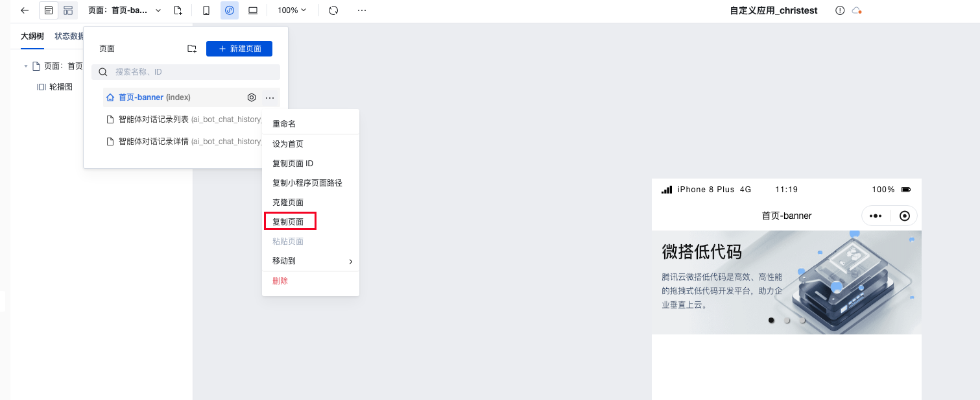Choose 重命名 from context menu

pos(311,124)
